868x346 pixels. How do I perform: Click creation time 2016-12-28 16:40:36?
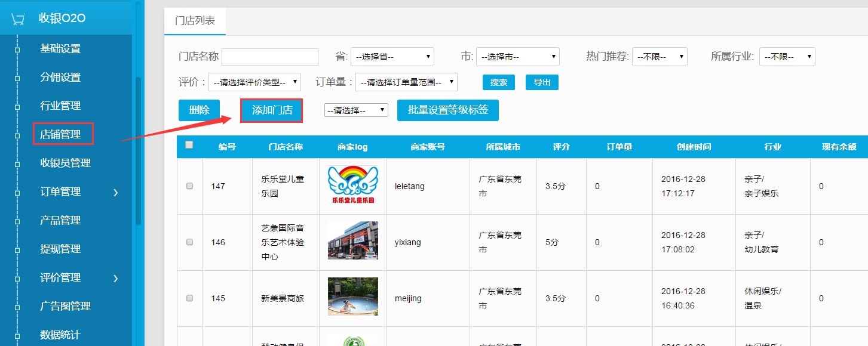coord(683,298)
